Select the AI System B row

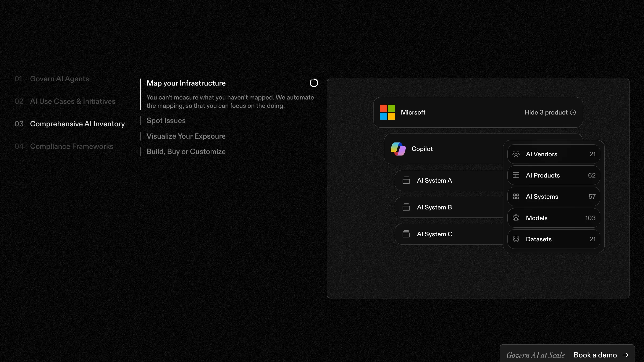pyautogui.click(x=448, y=207)
